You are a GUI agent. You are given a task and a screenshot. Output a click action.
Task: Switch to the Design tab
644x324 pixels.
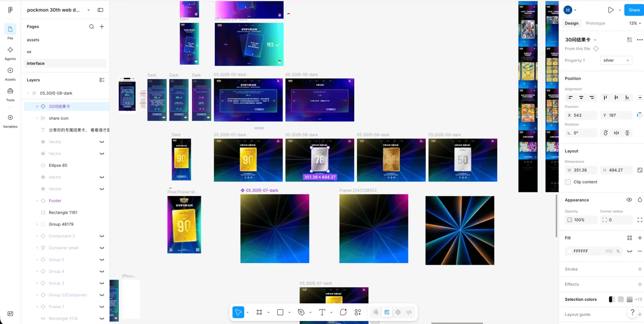tap(572, 23)
